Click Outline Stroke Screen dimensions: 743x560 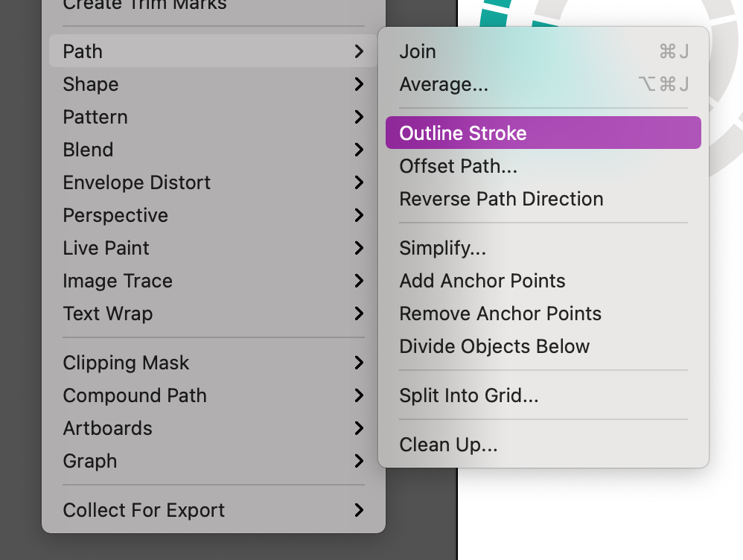[x=463, y=133]
